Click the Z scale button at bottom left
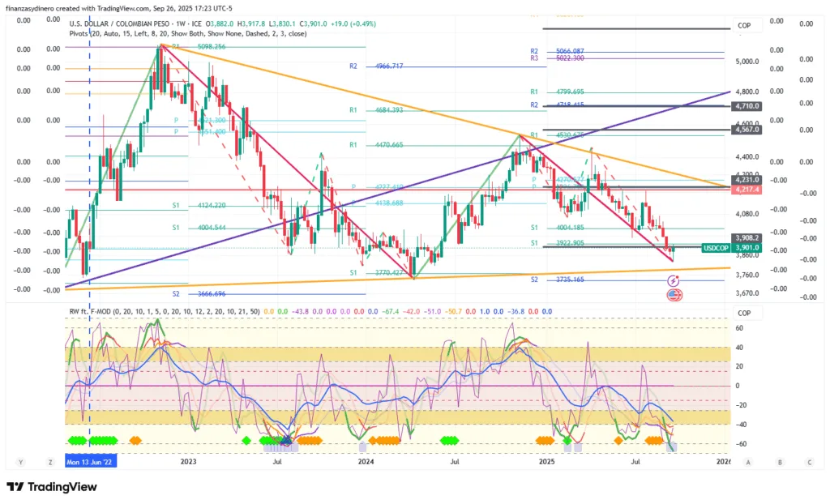The image size is (830, 504). tap(50, 462)
